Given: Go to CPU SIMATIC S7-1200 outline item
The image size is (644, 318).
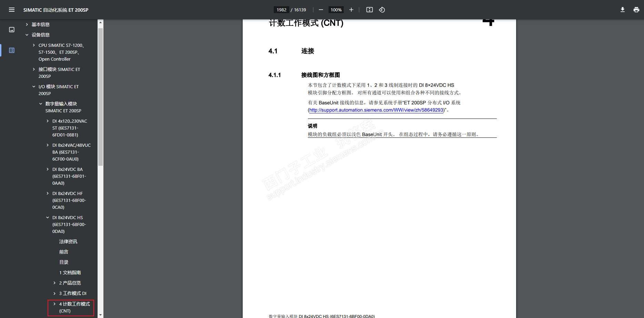Looking at the screenshot, I should tap(61, 52).
